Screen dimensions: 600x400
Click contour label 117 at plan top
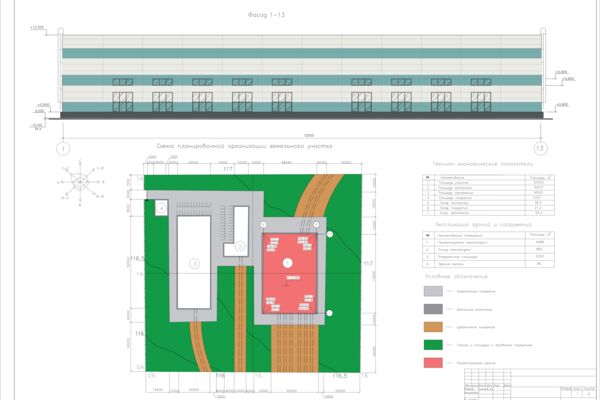[x=228, y=169]
